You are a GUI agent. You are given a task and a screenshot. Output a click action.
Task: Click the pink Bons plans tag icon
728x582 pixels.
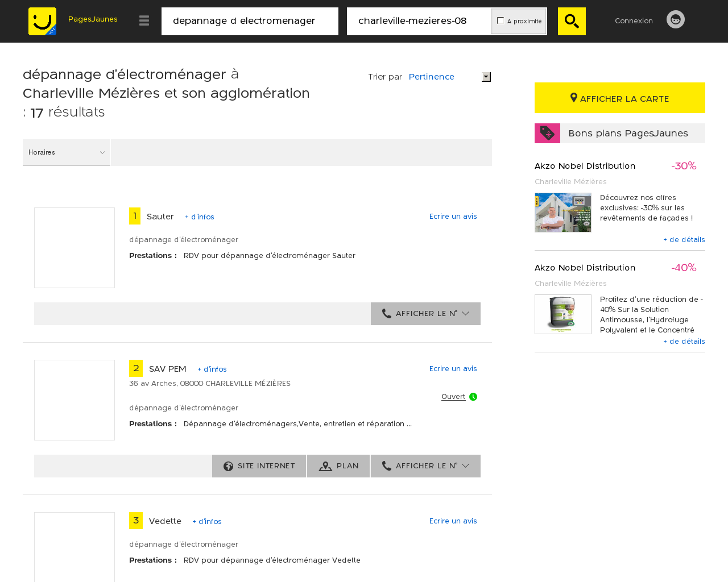tap(547, 133)
